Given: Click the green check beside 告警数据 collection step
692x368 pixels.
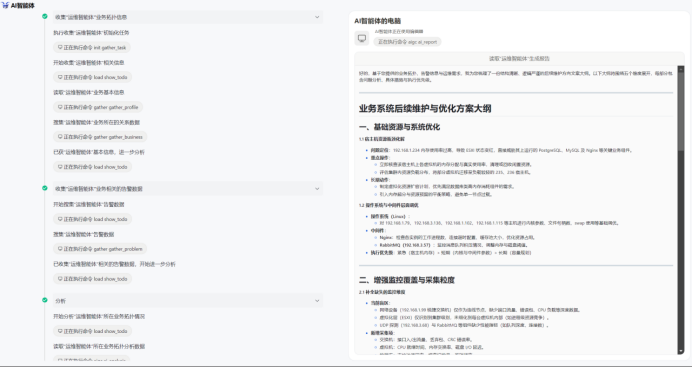Looking at the screenshot, I should click(x=45, y=188).
